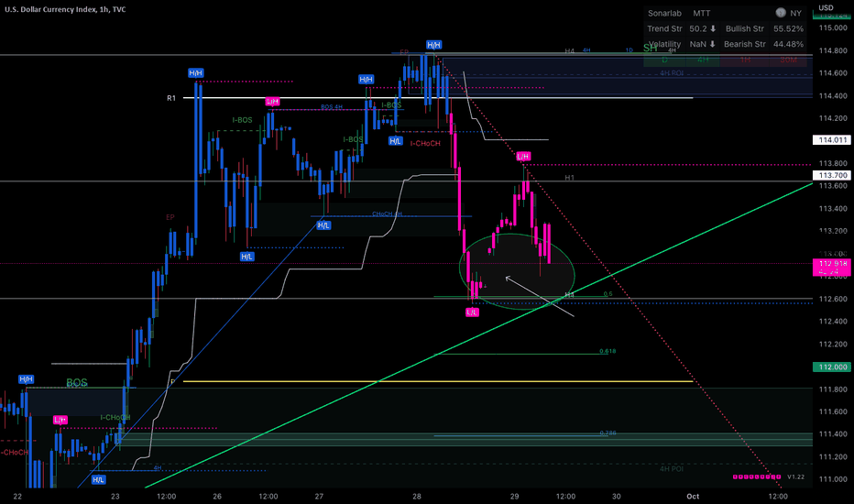Select the yellow horizontal line
Viewport: 854px width, 504px height.
(438, 381)
